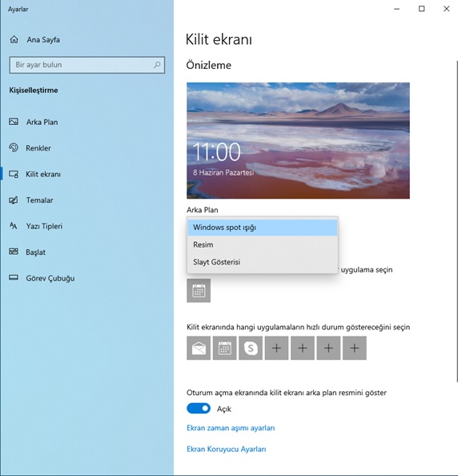Viewport: 458px width, 476px height.
Task: Click the Ana Sayfa home icon
Action: click(14, 39)
